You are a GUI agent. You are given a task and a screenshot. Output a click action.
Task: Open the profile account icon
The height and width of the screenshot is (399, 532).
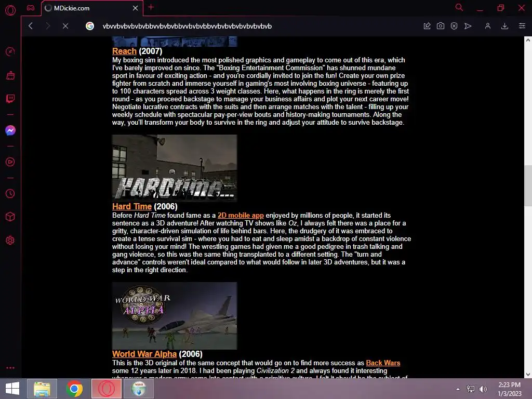(x=487, y=26)
